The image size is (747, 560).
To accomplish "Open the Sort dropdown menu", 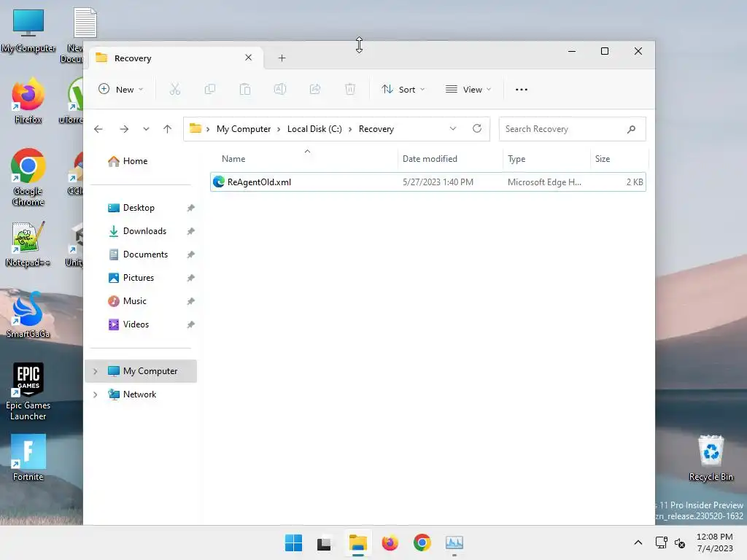I will pos(403,89).
